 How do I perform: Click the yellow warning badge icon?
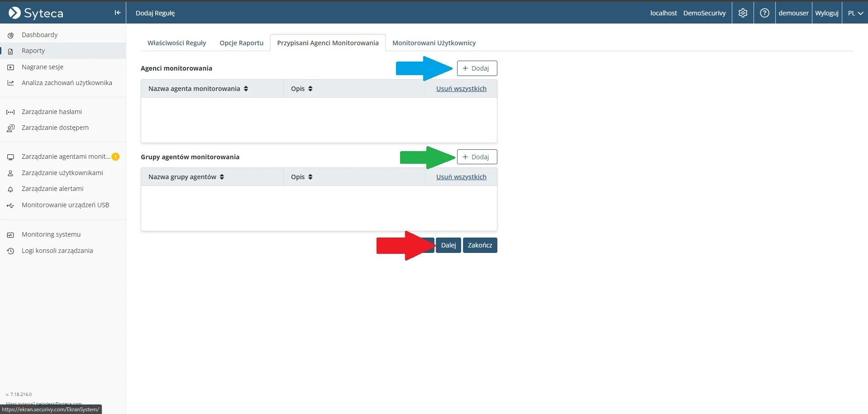[115, 157]
